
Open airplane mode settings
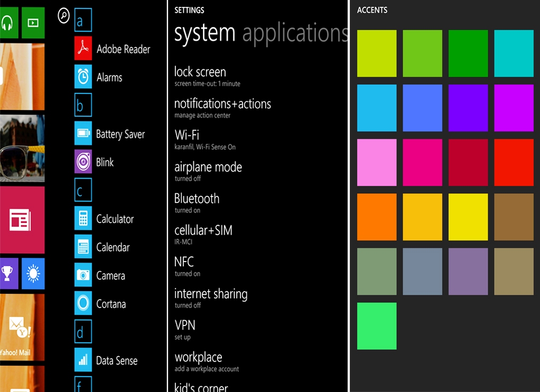pos(208,171)
